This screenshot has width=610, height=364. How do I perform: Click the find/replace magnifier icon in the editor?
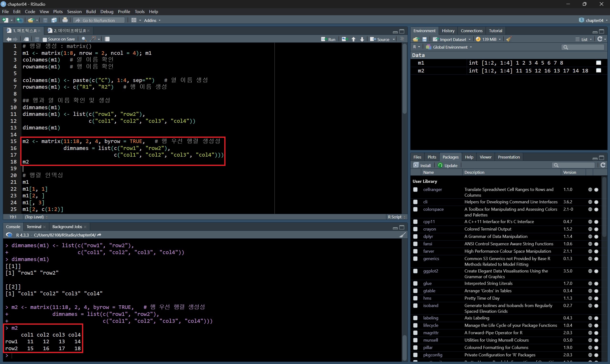point(84,39)
